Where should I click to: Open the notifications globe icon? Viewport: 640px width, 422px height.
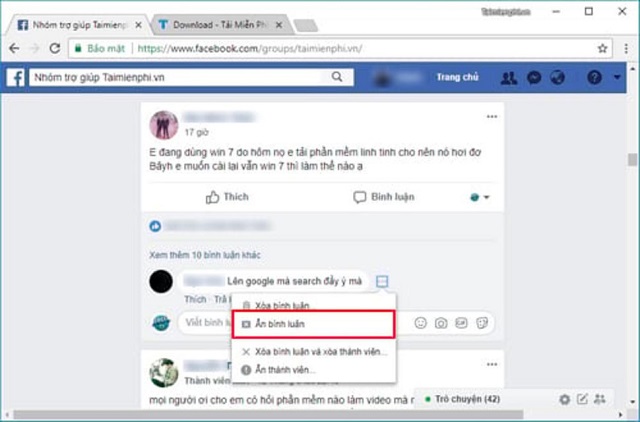click(x=558, y=78)
